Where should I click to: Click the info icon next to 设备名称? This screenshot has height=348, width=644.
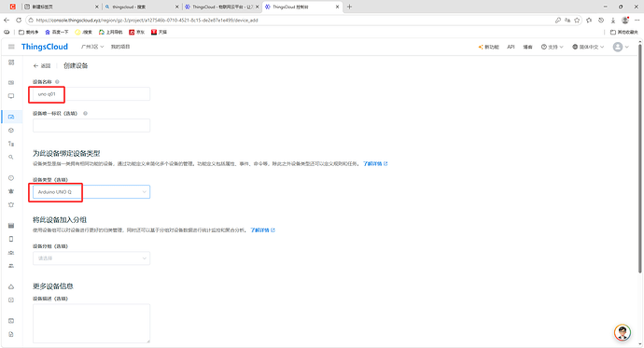(57, 82)
